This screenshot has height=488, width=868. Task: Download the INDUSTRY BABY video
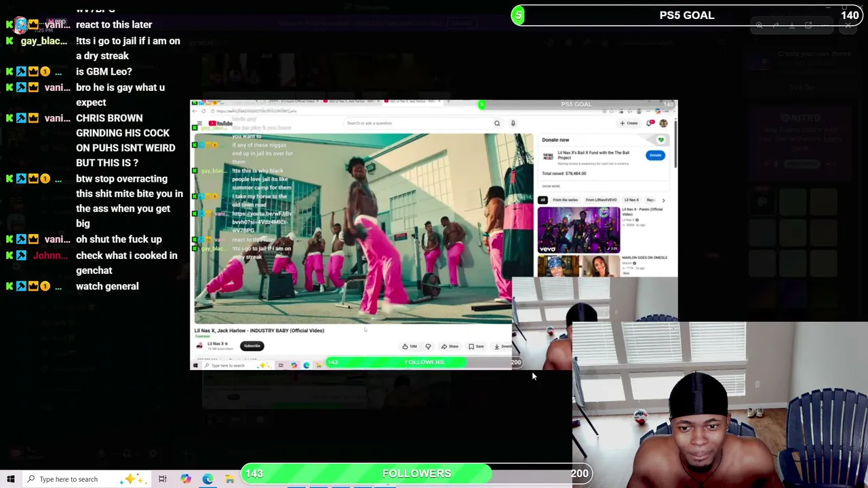(502, 346)
